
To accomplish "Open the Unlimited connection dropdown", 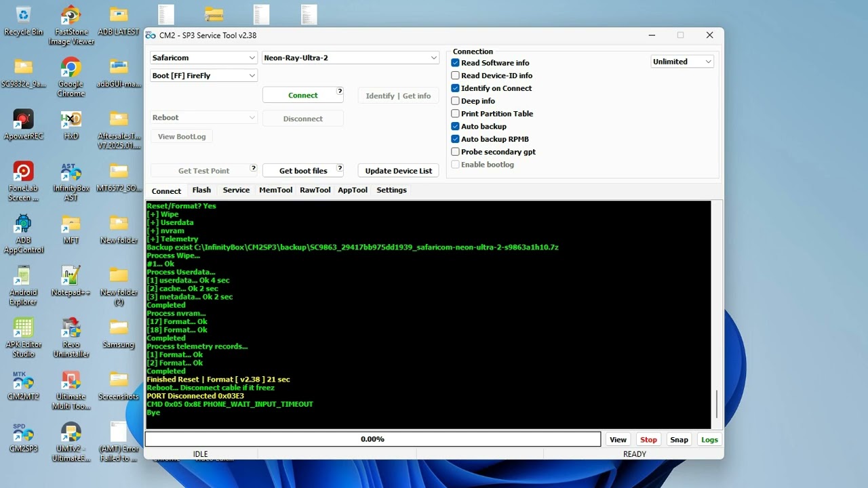I will click(x=682, y=62).
